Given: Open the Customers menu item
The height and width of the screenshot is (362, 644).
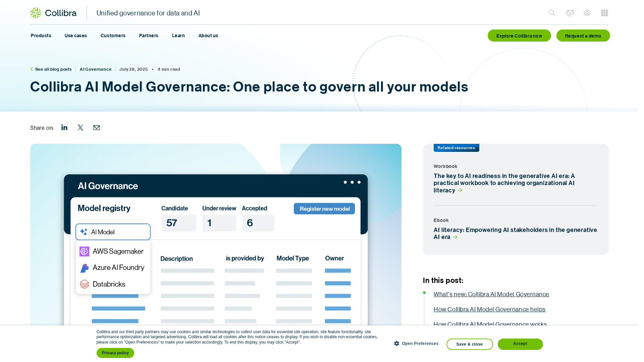Looking at the screenshot, I should (x=113, y=36).
